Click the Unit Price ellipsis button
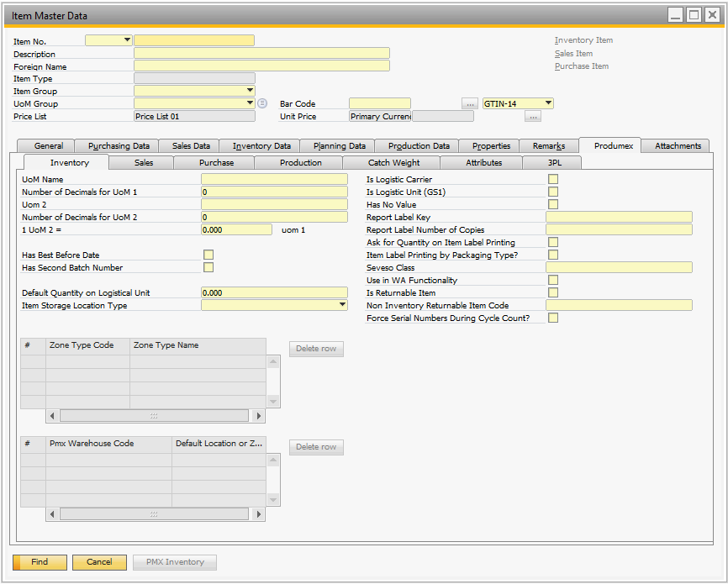728x584 pixels. 533,117
